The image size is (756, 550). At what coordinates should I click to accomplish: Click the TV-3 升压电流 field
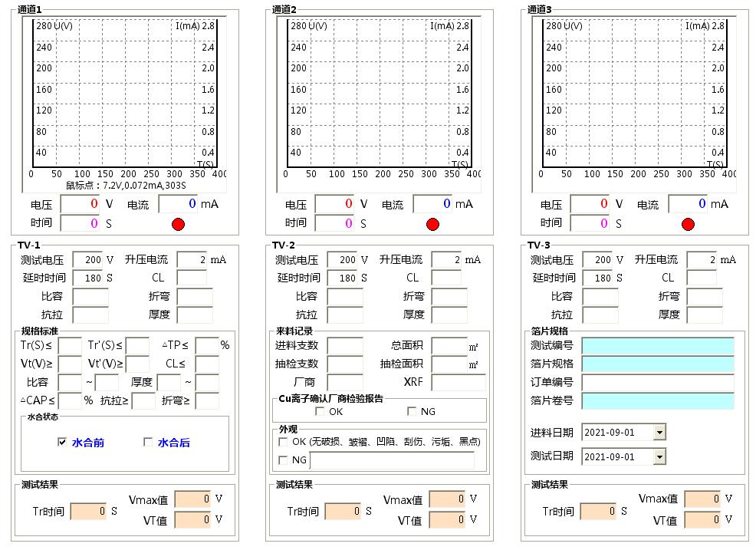point(701,260)
